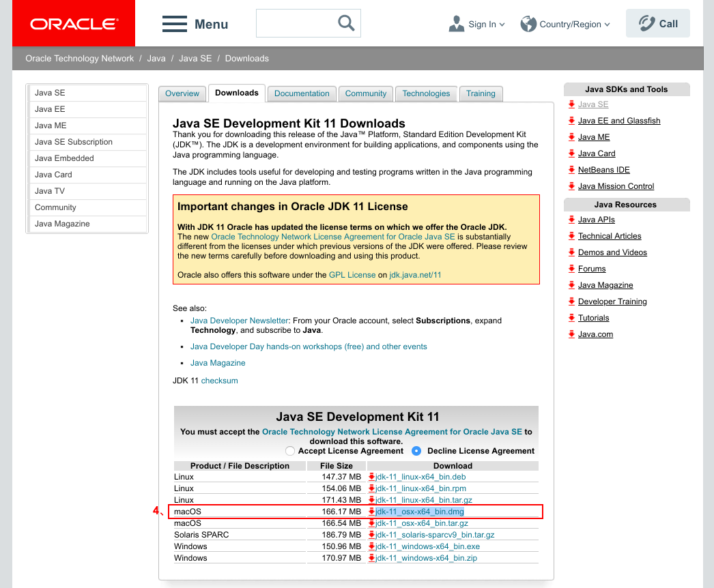Switch to the Overview tab
This screenshot has height=588, width=714.
coord(182,93)
